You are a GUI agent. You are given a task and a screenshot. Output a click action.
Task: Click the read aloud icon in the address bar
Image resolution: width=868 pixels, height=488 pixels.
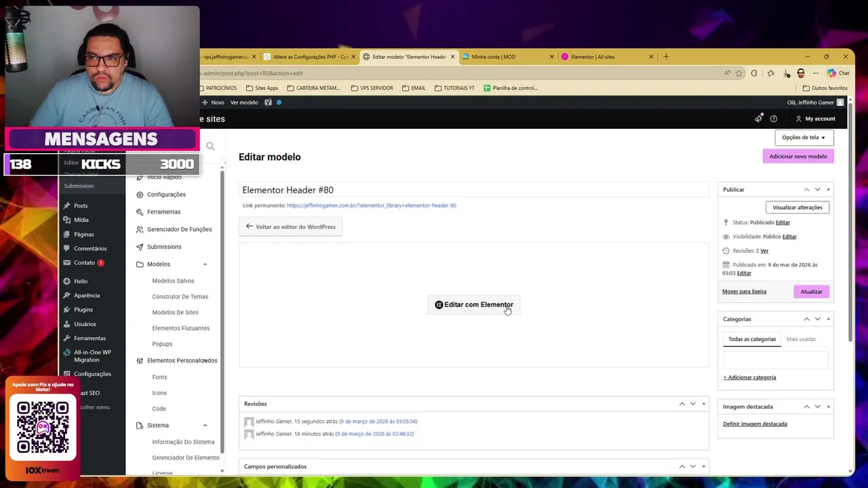(x=727, y=73)
